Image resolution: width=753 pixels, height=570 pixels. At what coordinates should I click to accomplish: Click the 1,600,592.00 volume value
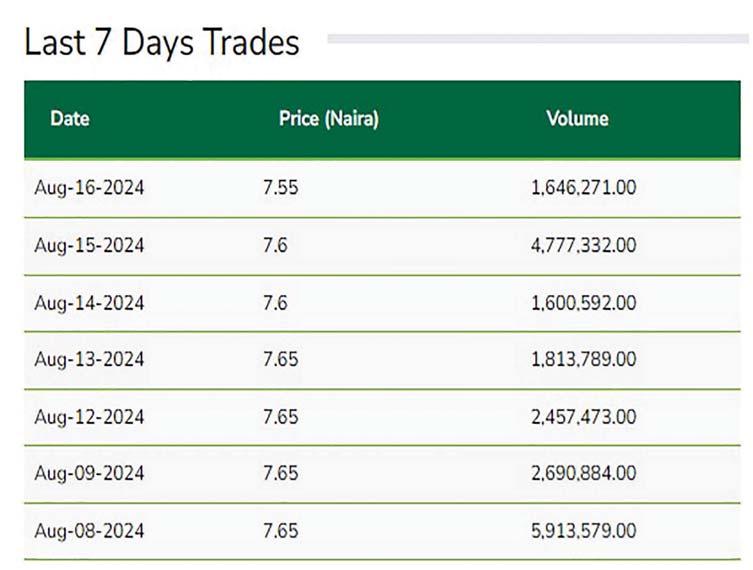pyautogui.click(x=584, y=302)
